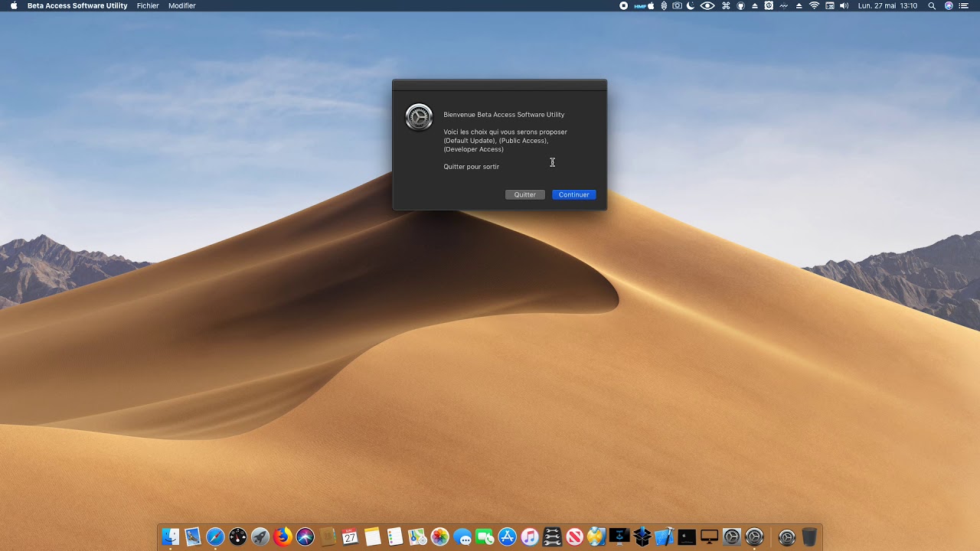This screenshot has width=980, height=551.
Task: Click the stop recording circle in menu bar
Action: coord(623,5)
